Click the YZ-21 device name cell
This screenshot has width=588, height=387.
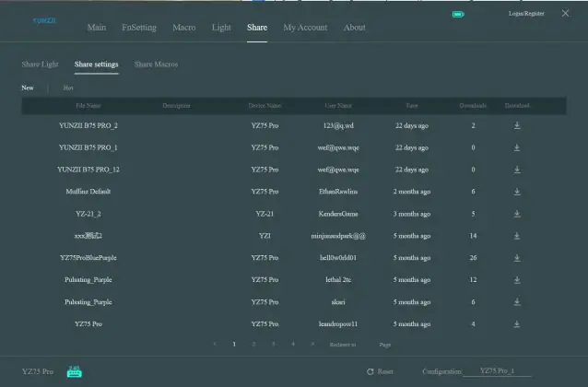click(x=265, y=214)
